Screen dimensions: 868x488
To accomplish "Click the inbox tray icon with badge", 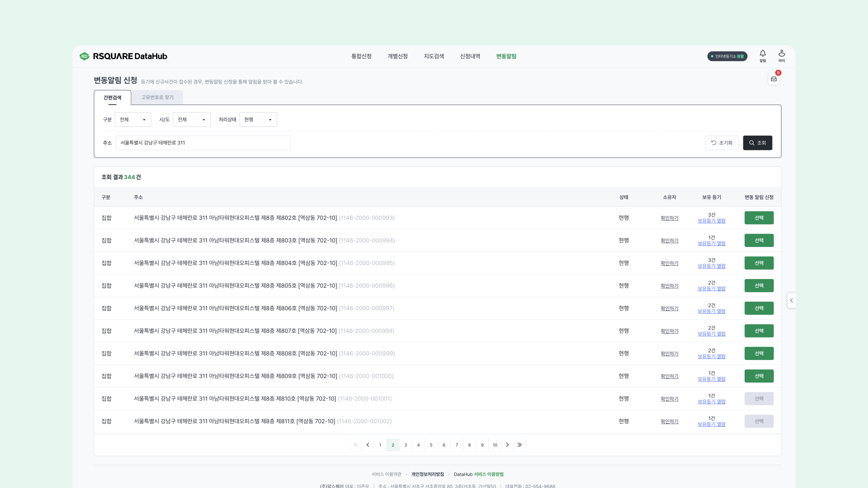I will 774,79.
